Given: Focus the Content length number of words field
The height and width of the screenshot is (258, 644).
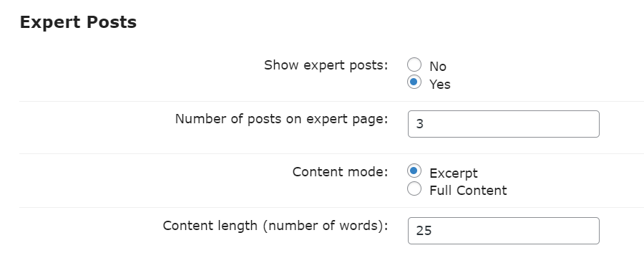Looking at the screenshot, I should click(504, 231).
